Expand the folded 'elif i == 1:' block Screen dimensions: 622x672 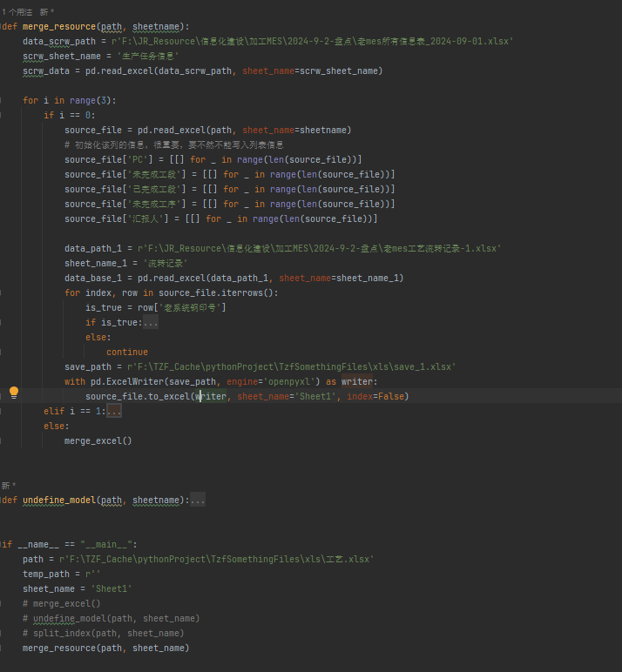tap(113, 411)
